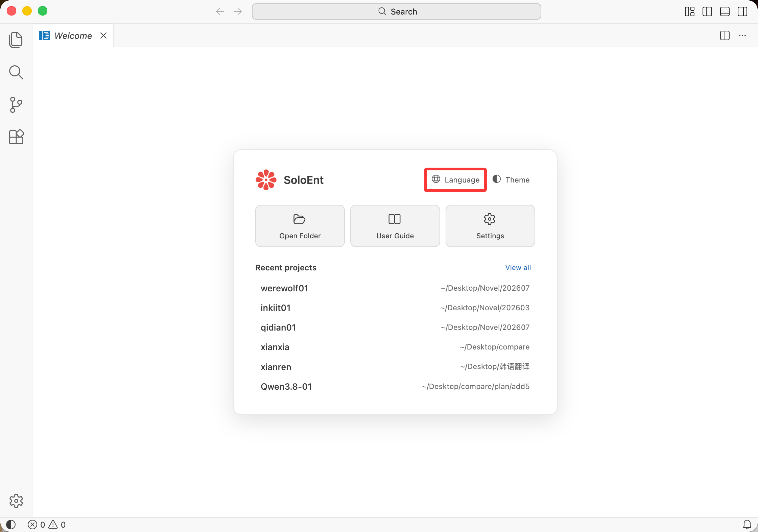The height and width of the screenshot is (532, 758).
Task: Click the Search command bar at top
Action: [396, 11]
